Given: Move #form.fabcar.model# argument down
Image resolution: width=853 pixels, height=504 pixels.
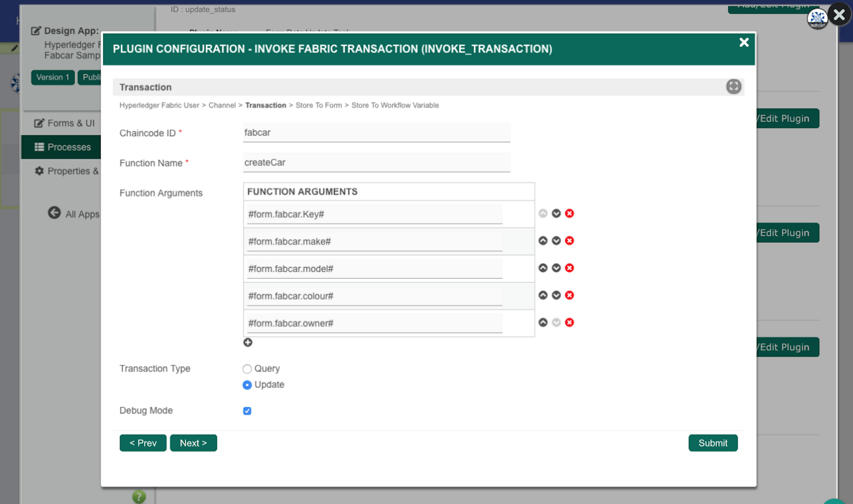Looking at the screenshot, I should 556,268.
